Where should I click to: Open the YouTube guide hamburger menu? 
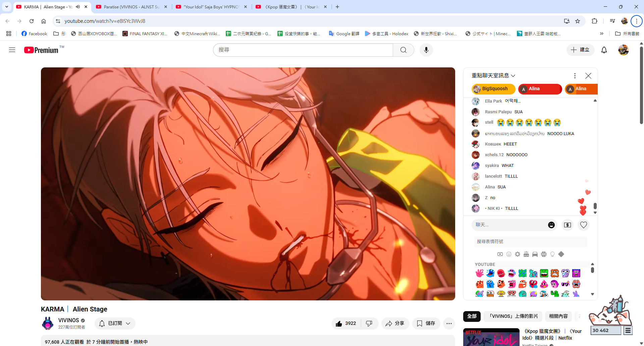[x=12, y=50]
